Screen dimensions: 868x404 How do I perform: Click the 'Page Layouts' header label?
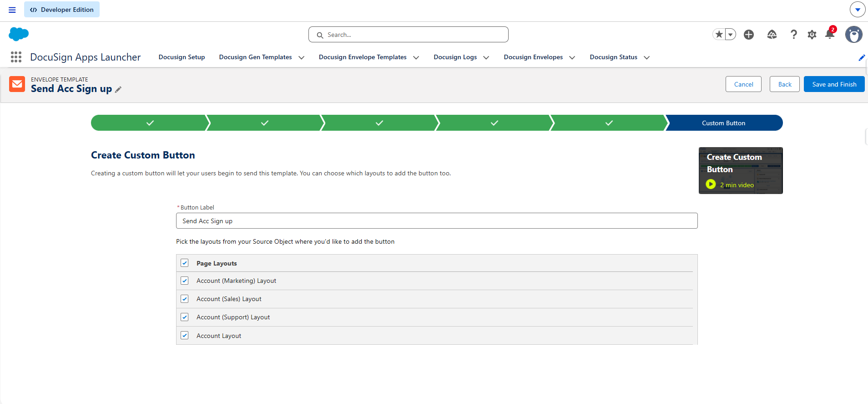(x=217, y=263)
